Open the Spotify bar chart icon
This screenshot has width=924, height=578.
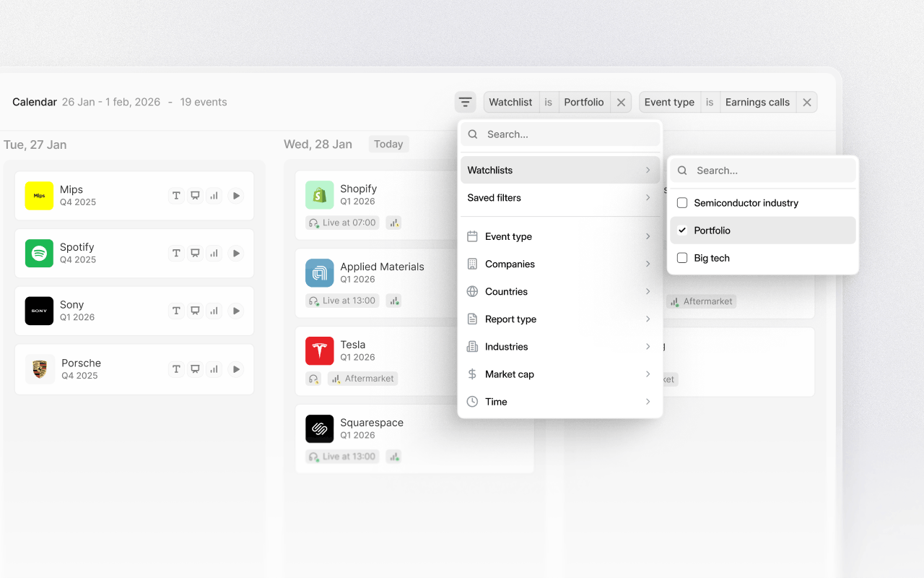(214, 253)
